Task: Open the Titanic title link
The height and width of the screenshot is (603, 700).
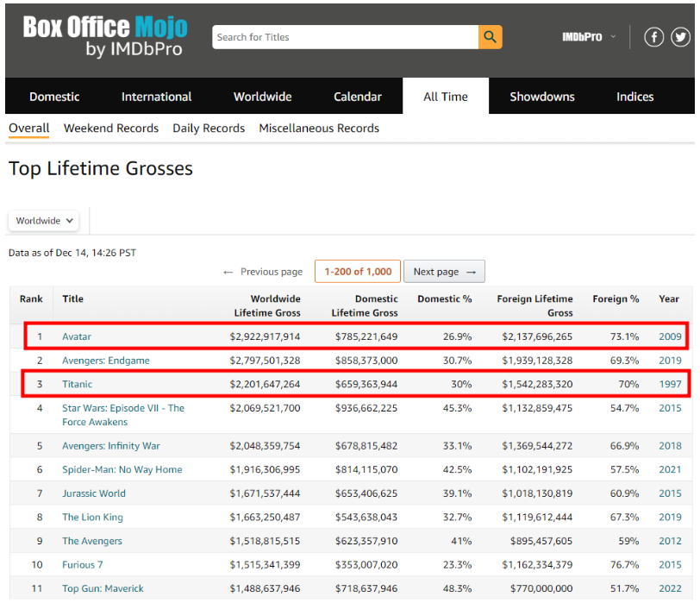Action: [78, 384]
